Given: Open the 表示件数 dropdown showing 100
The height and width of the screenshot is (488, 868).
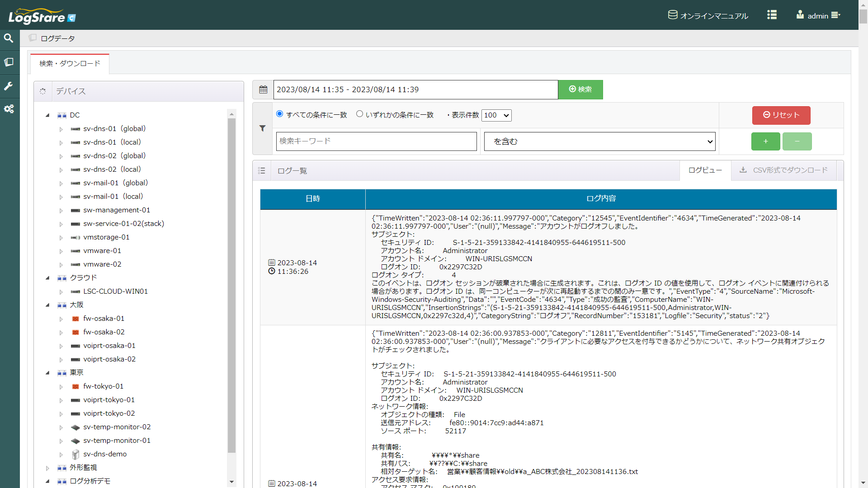Looking at the screenshot, I should pyautogui.click(x=496, y=115).
